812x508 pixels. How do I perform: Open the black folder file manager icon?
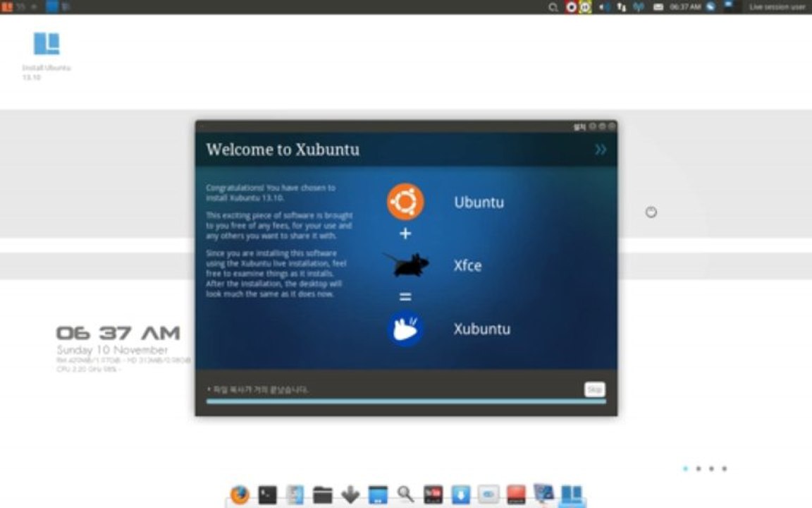coord(322,495)
